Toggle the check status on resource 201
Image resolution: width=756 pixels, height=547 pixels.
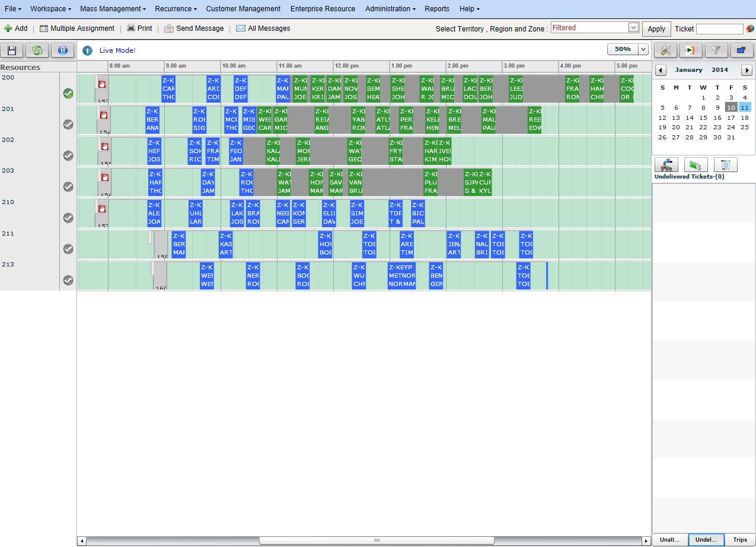click(68, 125)
